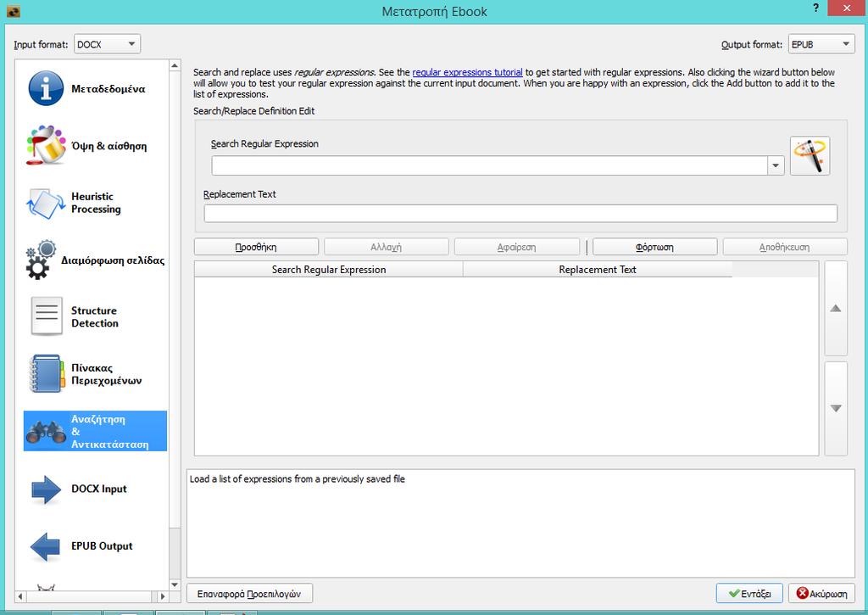
Task: Move selected expression down with arrow
Action: tap(836, 408)
